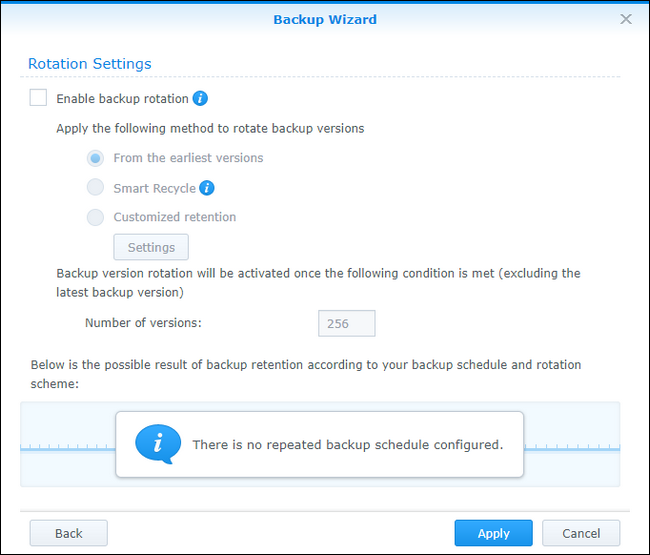Enable backup rotation checkbox
The image size is (650, 555).
38,98
